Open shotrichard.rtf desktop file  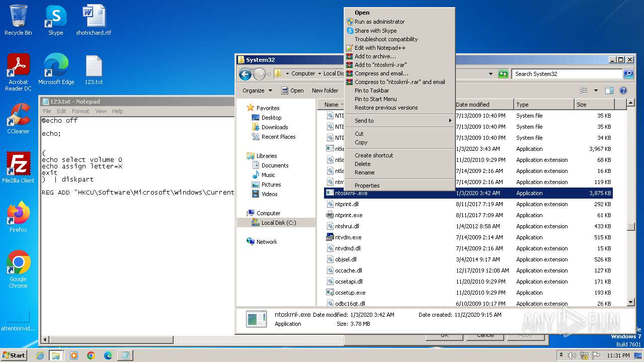(x=94, y=20)
